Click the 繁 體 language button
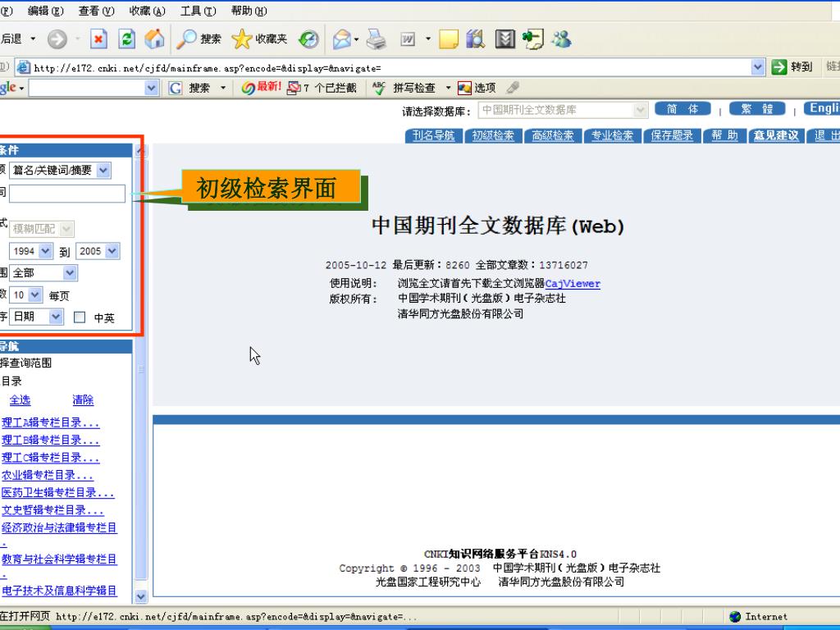The width and height of the screenshot is (840, 630). click(x=757, y=109)
